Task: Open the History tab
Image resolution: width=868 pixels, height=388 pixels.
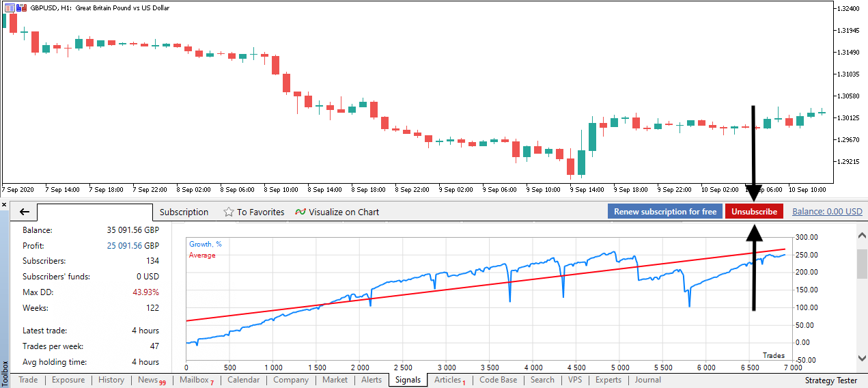Action: click(x=111, y=380)
